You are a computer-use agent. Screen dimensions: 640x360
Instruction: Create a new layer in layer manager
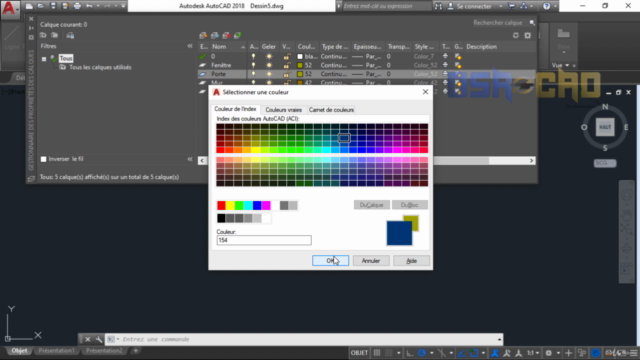pos(203,36)
